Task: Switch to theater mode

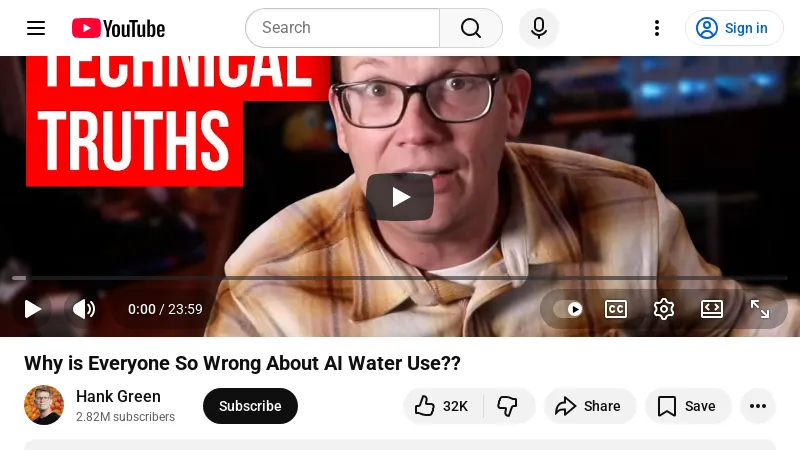Action: pyautogui.click(x=712, y=309)
